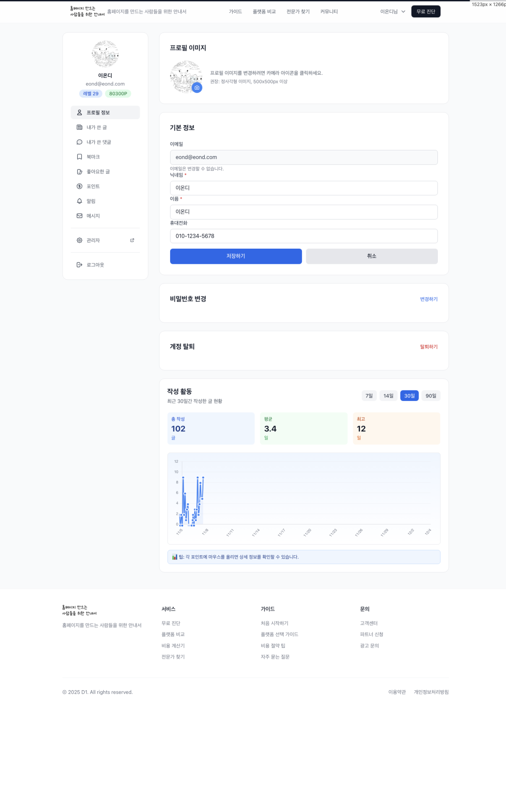
Task: Expand the 이온디님 user dropdown
Action: pos(393,12)
